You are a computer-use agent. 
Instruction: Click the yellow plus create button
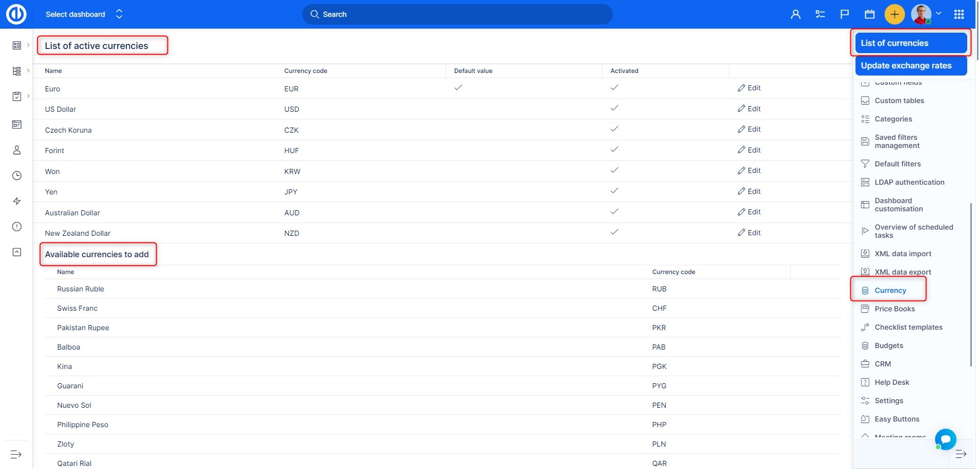(x=894, y=14)
